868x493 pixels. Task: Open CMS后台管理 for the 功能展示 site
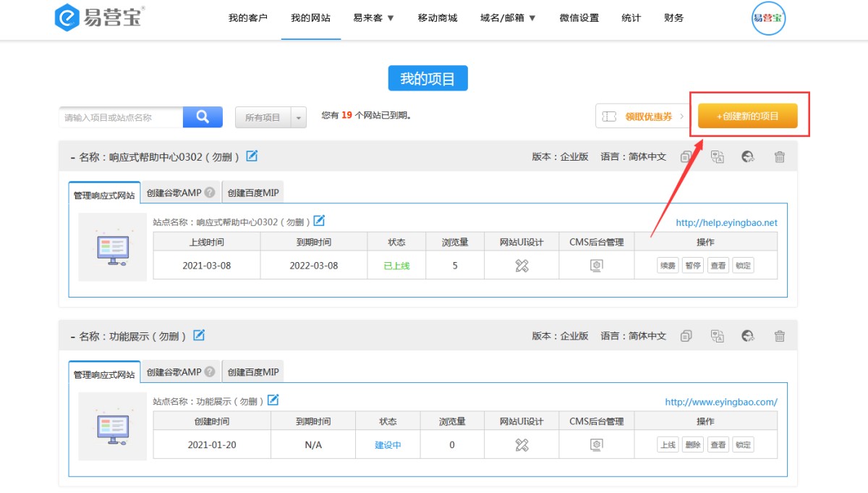click(596, 444)
